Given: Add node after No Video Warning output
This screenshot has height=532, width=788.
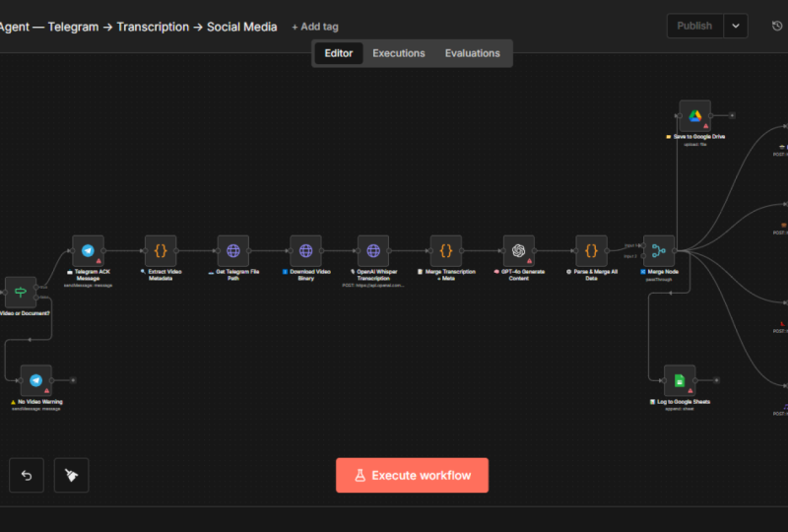Looking at the screenshot, I should (73, 380).
